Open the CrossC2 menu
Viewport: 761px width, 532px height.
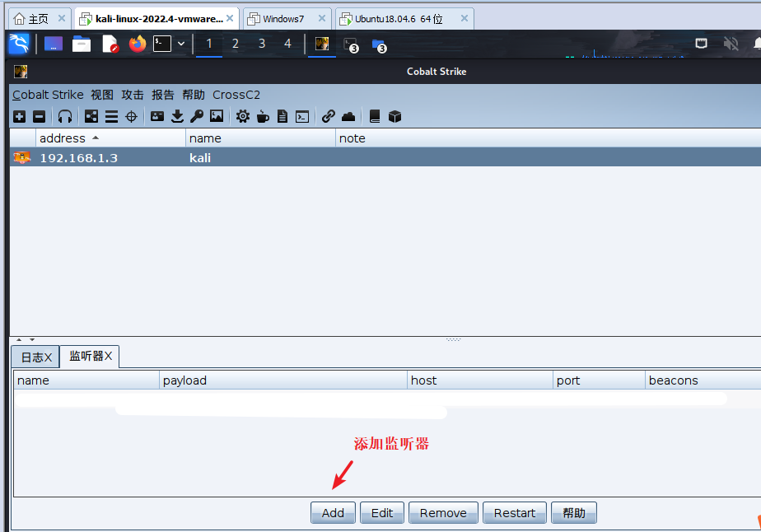click(236, 95)
